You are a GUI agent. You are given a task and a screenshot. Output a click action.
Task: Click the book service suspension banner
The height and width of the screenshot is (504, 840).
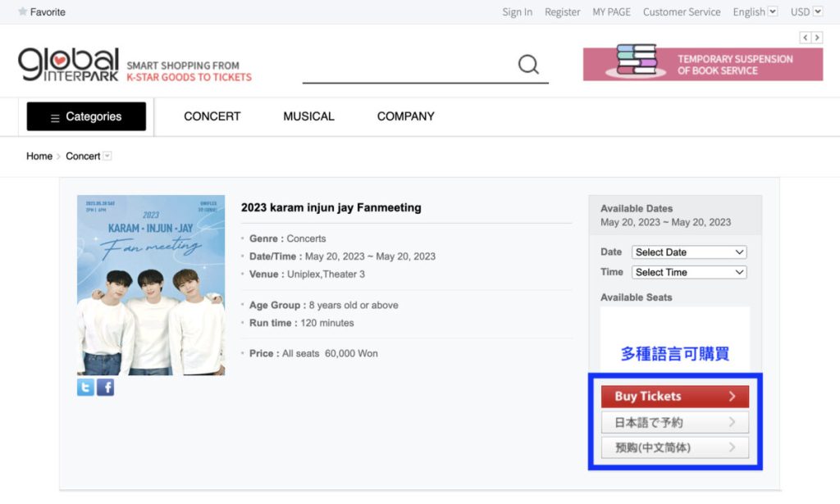coord(703,64)
